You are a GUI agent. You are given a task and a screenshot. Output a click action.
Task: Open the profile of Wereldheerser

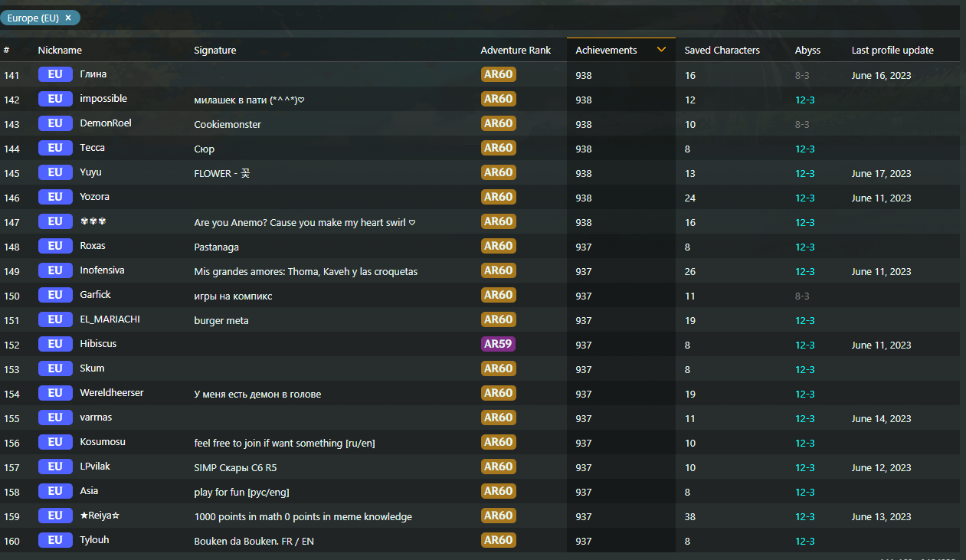click(112, 393)
